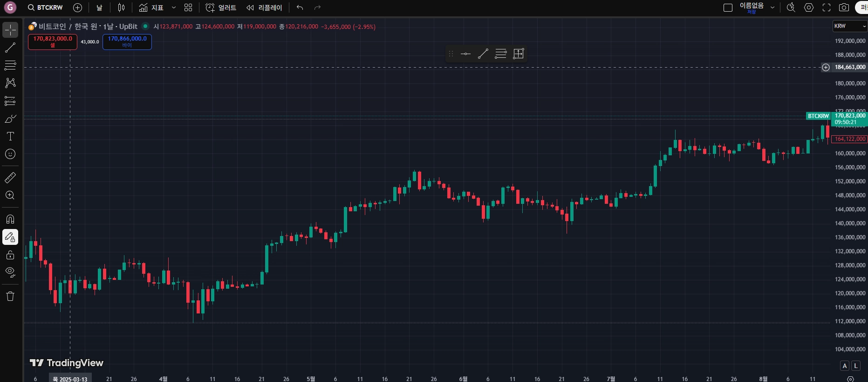
Task: Hide all drawings using the eye icon
Action: coord(10,272)
